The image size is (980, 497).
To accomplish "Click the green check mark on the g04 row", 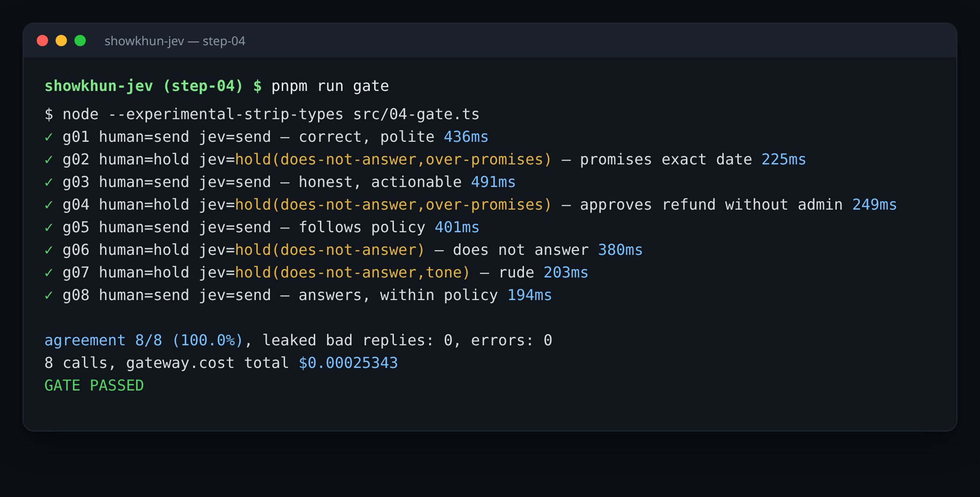I will 49,205.
